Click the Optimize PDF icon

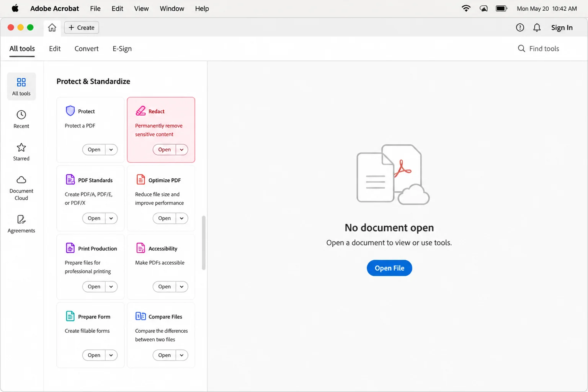(x=140, y=179)
